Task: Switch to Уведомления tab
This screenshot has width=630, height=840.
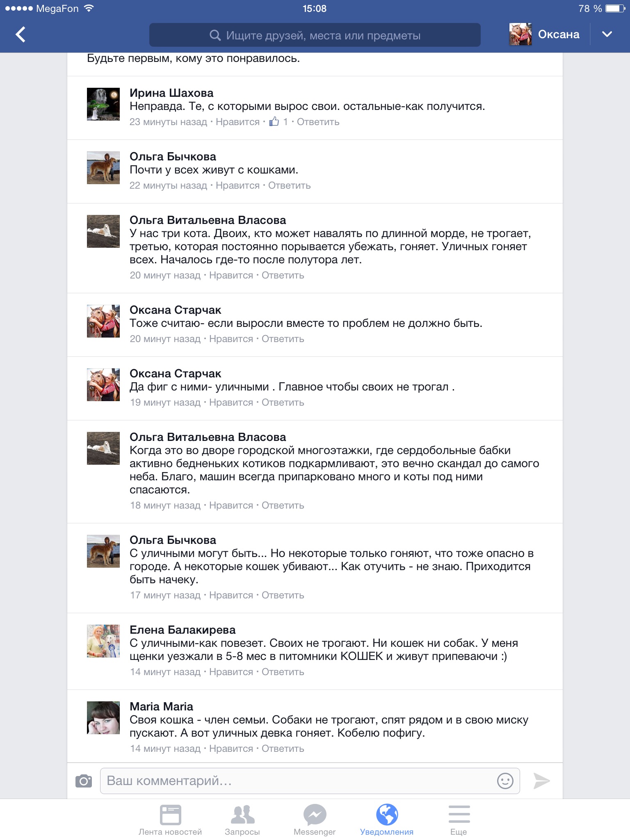Action: pos(387,820)
